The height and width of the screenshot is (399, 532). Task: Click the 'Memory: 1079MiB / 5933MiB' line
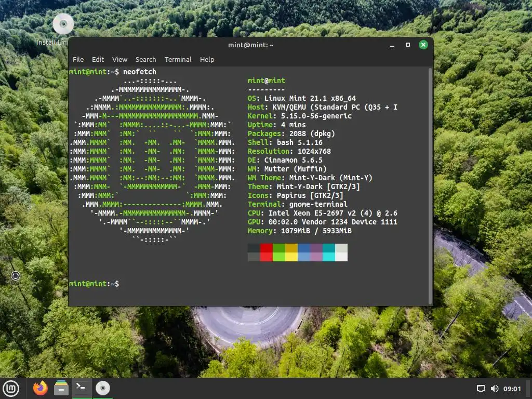[x=300, y=231]
